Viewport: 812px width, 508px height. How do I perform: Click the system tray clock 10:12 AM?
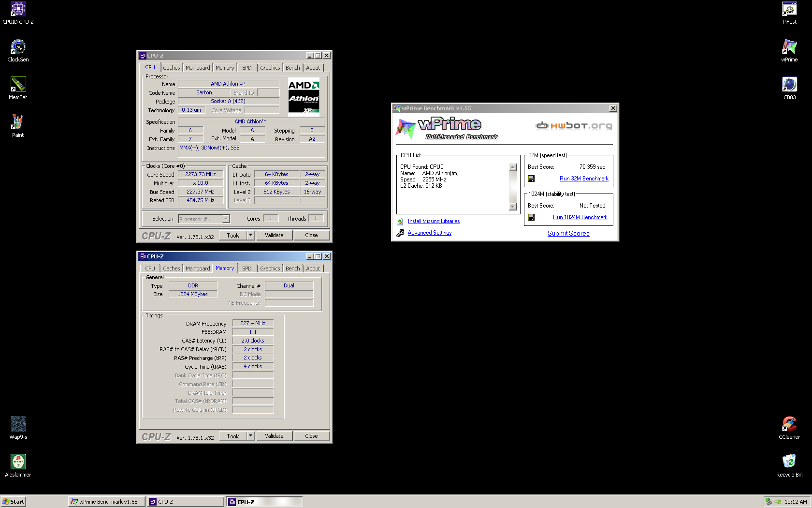796,502
